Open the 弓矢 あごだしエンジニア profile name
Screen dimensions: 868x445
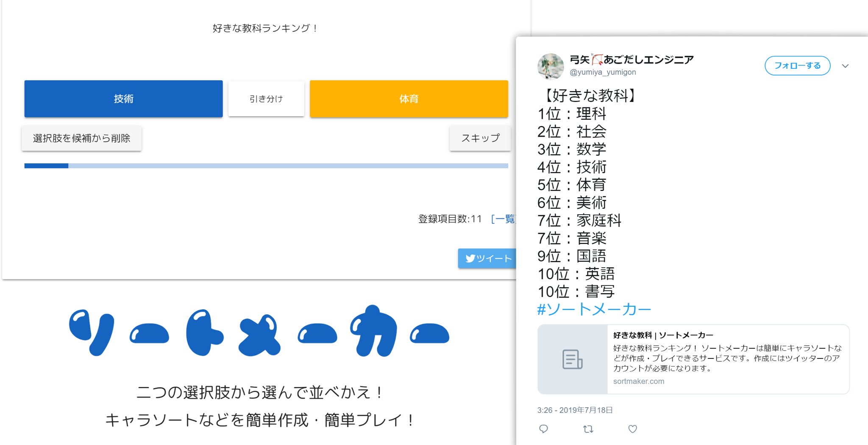tap(632, 60)
